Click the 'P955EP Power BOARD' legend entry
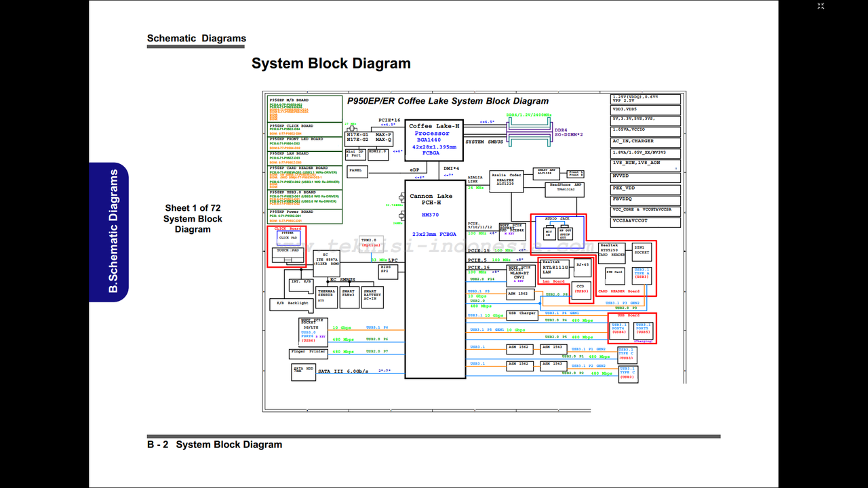The height and width of the screenshot is (488, 868). pos(305,217)
